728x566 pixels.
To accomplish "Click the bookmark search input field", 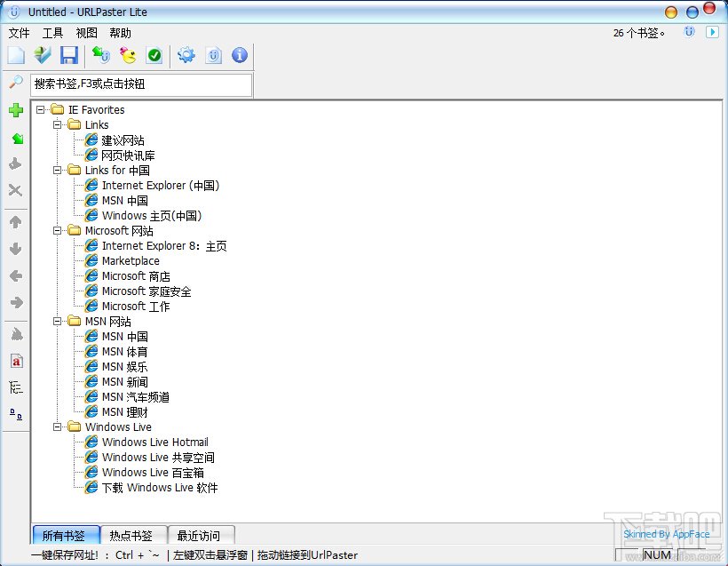I will tap(141, 84).
